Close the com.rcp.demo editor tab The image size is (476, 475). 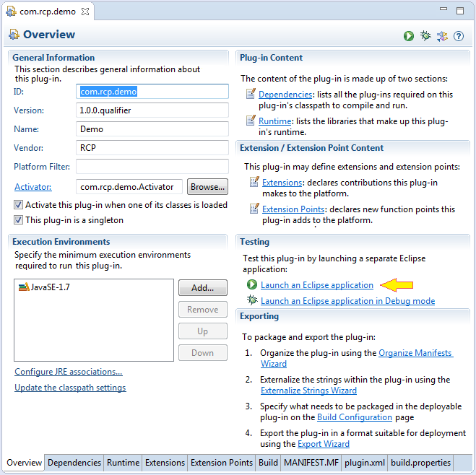pos(85,12)
